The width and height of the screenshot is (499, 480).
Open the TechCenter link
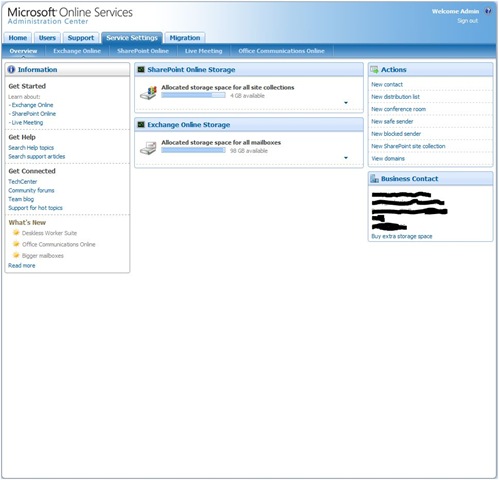23,182
